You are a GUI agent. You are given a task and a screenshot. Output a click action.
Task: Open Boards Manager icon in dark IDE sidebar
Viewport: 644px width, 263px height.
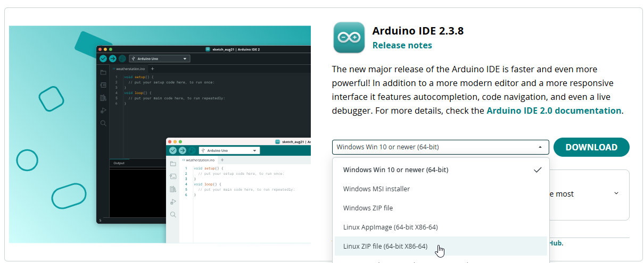[103, 84]
